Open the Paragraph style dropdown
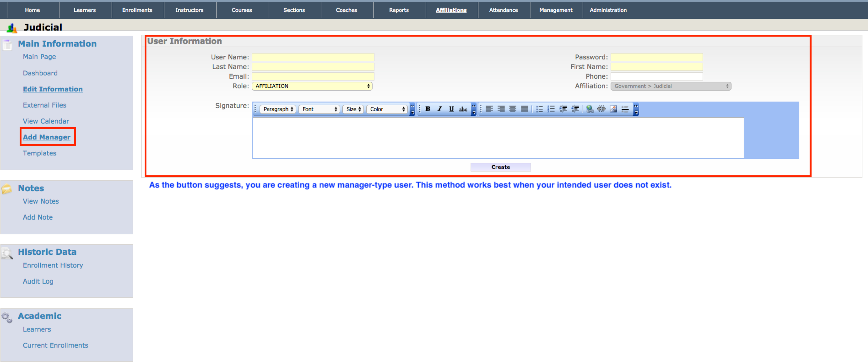The image size is (868, 362). pyautogui.click(x=278, y=109)
